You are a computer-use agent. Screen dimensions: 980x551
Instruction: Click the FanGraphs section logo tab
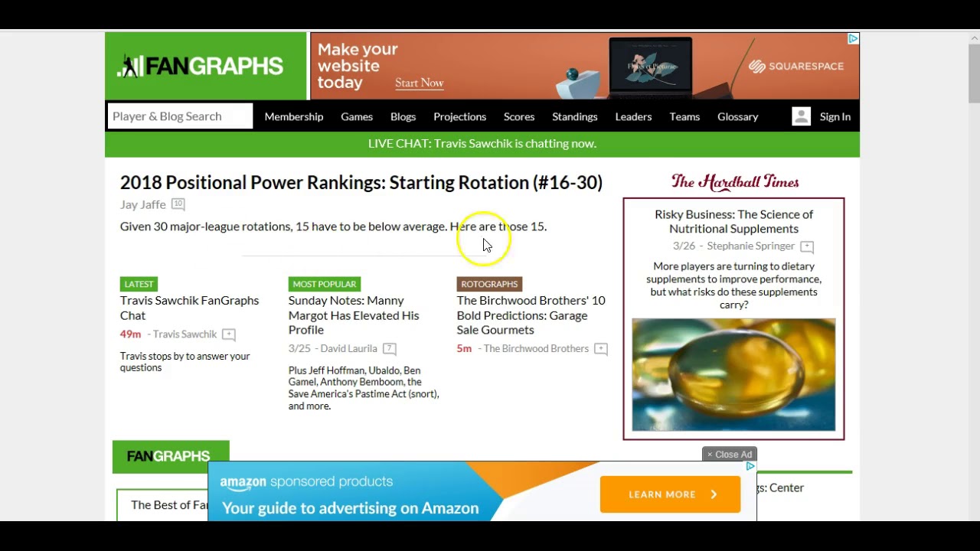(x=171, y=456)
